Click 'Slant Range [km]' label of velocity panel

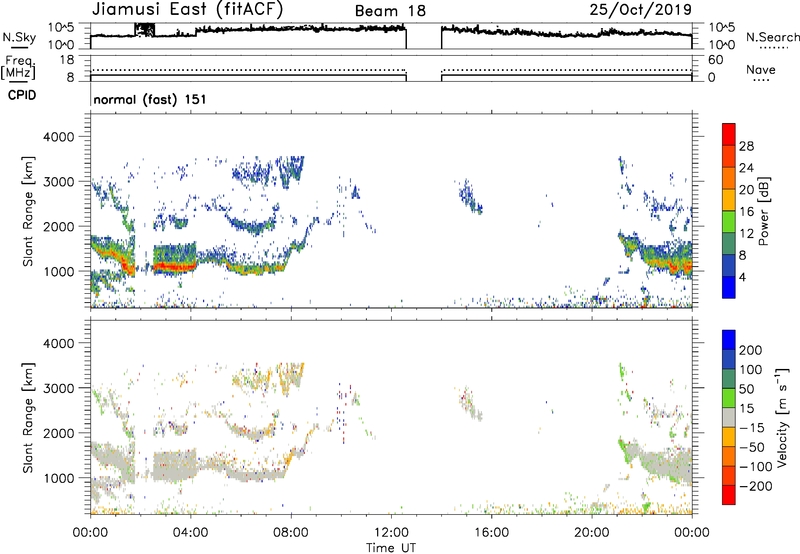pos(28,418)
